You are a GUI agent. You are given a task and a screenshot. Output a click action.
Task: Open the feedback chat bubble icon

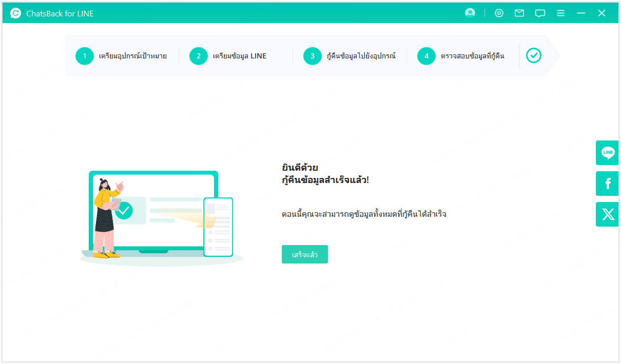pos(540,13)
